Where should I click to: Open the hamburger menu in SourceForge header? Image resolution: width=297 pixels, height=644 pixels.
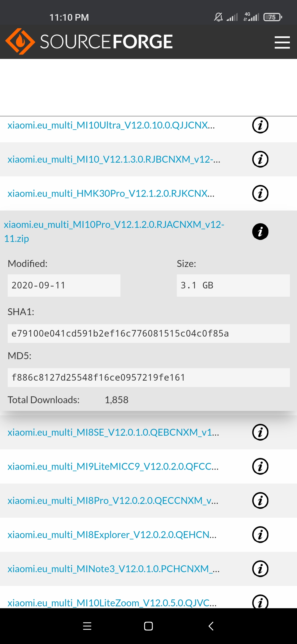point(282,42)
